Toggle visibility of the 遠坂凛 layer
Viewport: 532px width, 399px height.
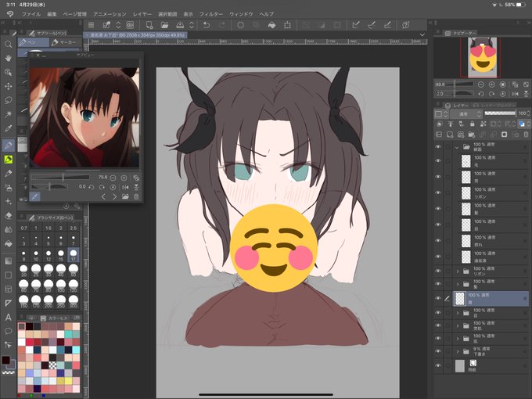click(438, 257)
